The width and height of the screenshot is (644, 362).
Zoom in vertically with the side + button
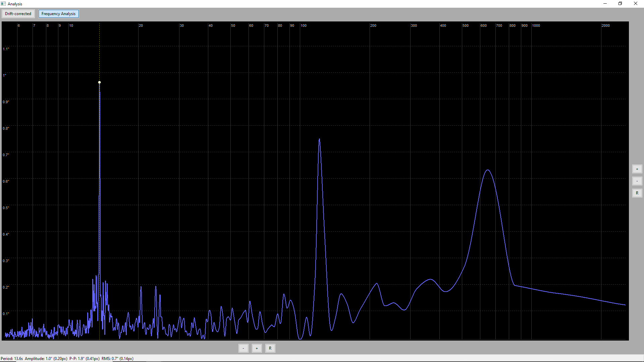(637, 169)
